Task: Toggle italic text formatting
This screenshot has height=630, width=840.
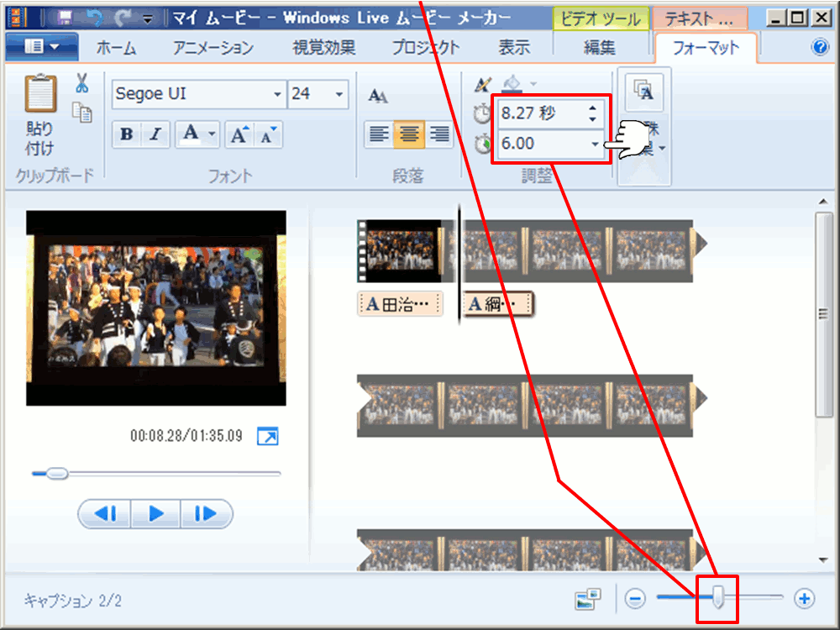Action: (155, 135)
